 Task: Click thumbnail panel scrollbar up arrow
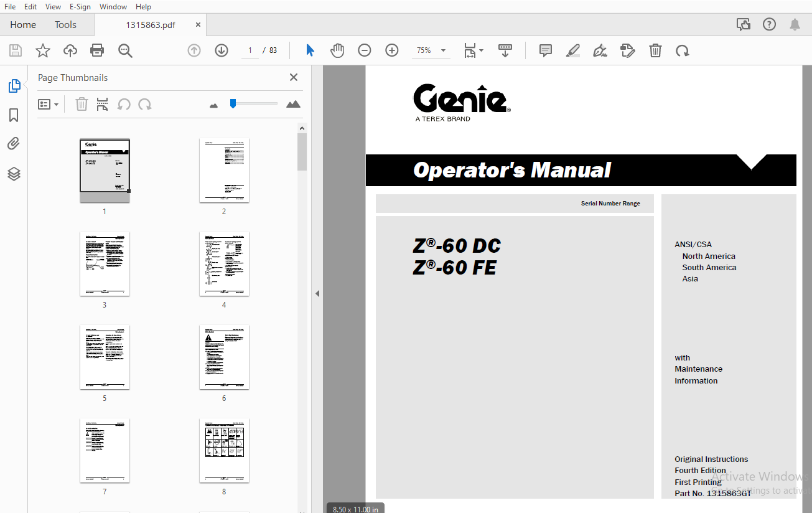tap(302, 128)
